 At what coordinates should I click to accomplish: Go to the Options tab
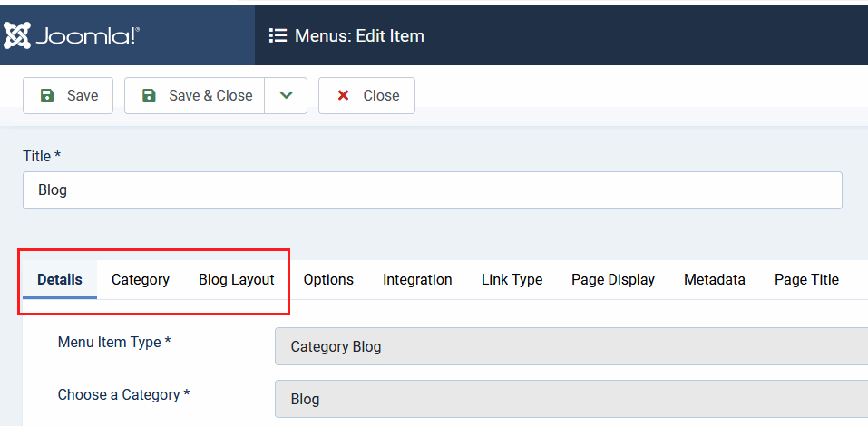coord(328,279)
